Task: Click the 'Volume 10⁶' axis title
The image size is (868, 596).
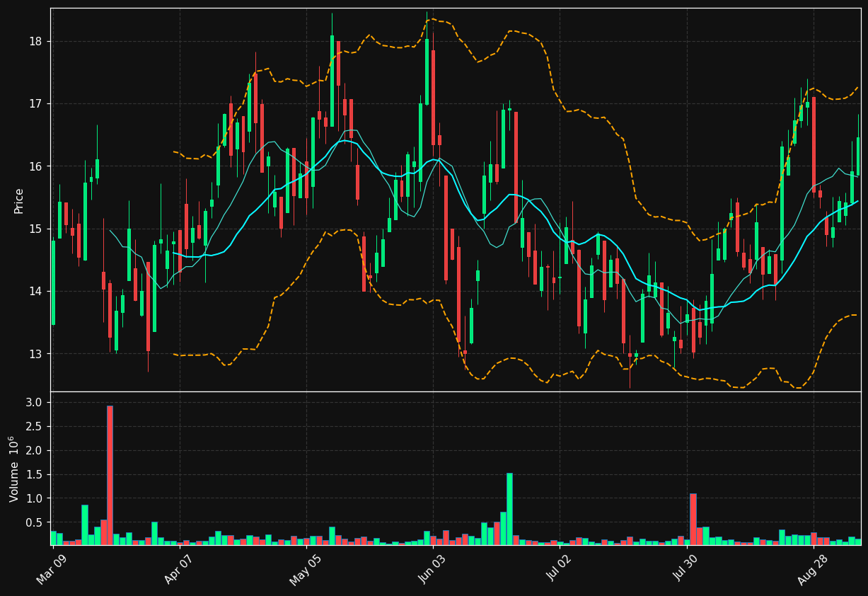Action: (14, 469)
